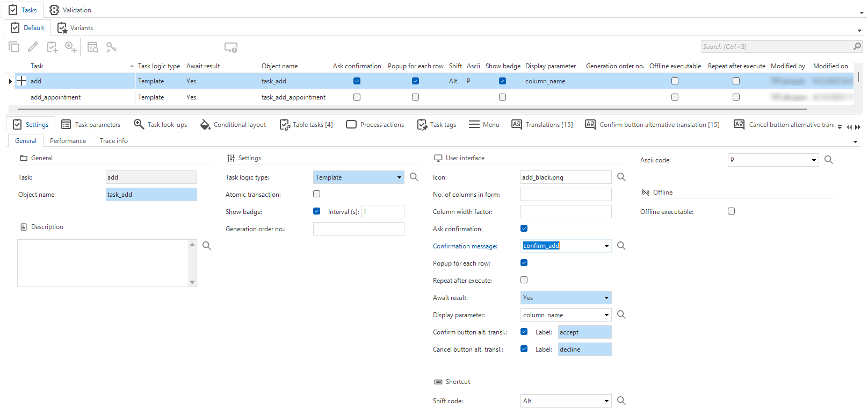This screenshot has width=868, height=414.
Task: Enable the Atomic transaction checkbox
Action: click(317, 194)
